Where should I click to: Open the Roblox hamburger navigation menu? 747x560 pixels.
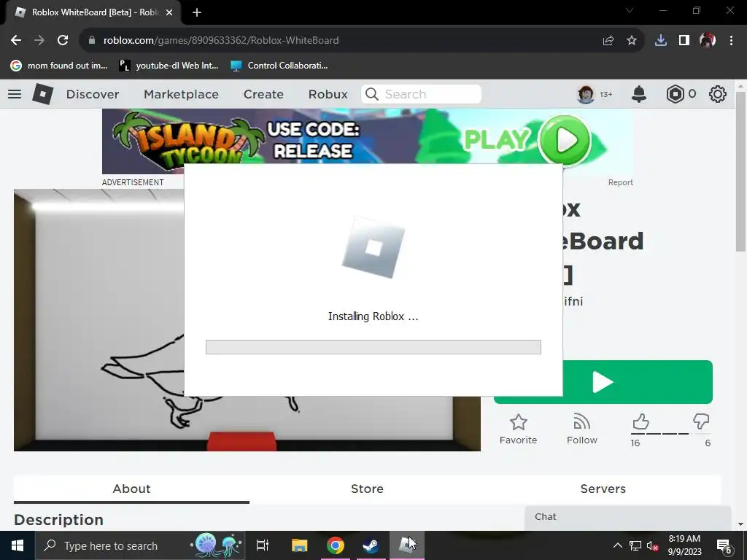pyautogui.click(x=15, y=94)
